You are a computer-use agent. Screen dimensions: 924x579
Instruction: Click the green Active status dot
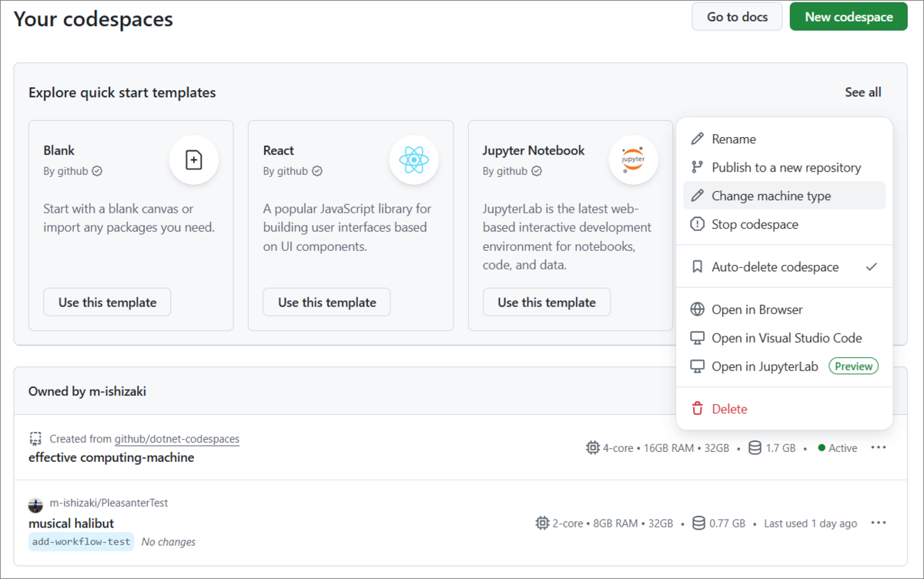(x=822, y=448)
